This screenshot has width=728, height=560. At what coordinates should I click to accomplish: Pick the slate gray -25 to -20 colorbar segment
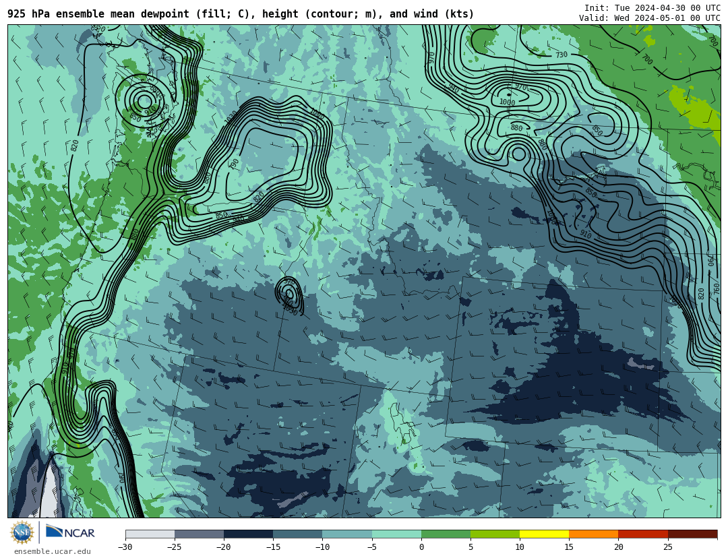pos(199,534)
